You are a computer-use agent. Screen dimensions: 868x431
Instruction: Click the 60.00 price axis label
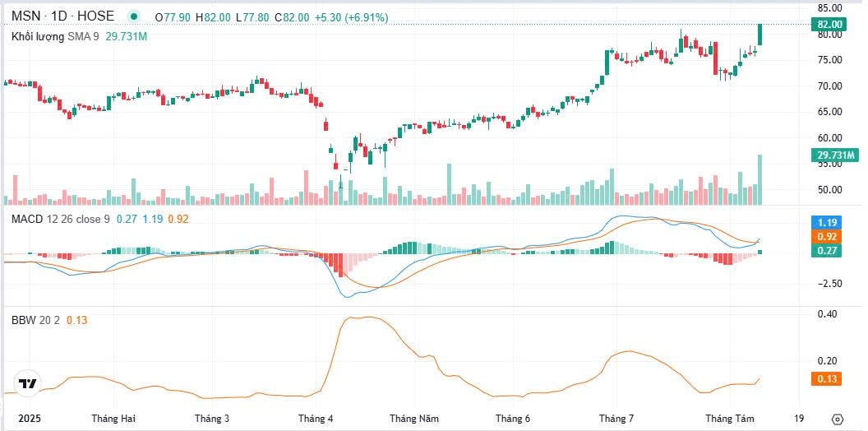829,138
